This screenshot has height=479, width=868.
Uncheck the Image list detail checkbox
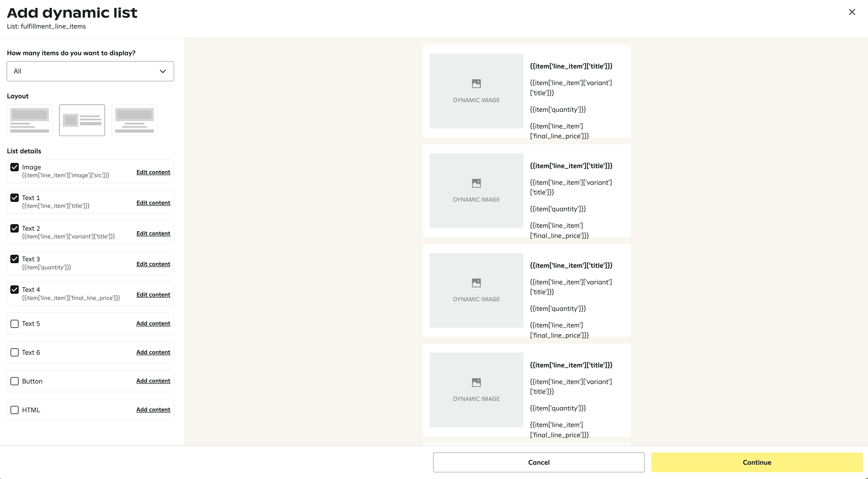(x=15, y=167)
